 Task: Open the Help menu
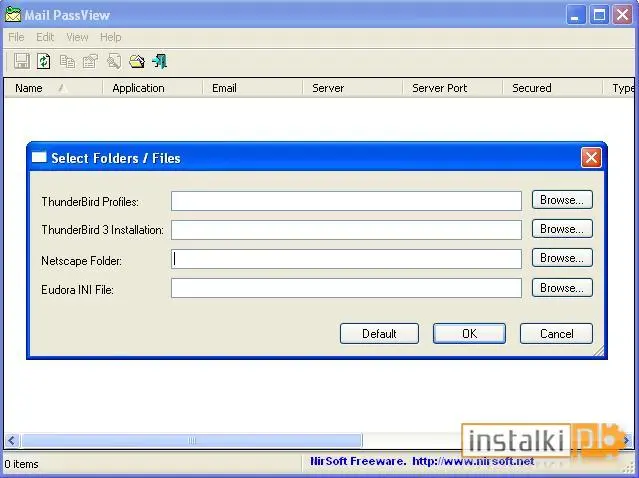click(110, 37)
